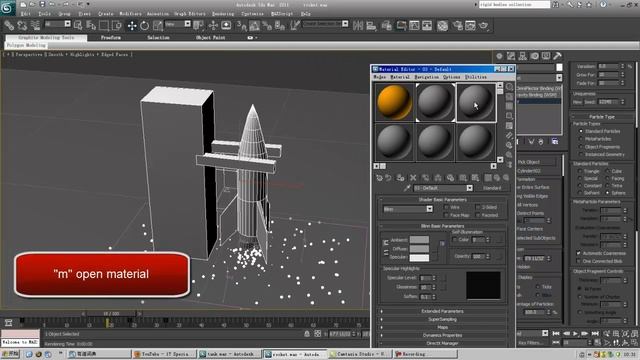Open the Utilities menu in Material Editor
This screenshot has width=640, height=360.
[x=476, y=77]
